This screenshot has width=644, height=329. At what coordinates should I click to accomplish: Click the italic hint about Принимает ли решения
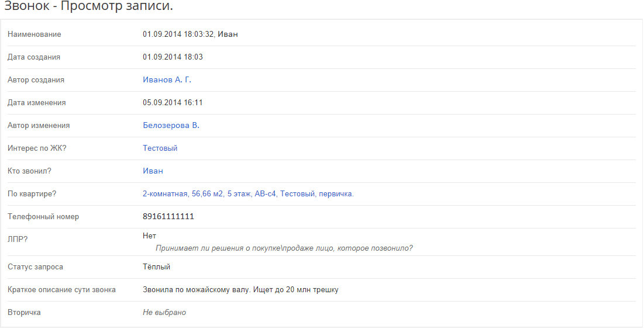[284, 248]
